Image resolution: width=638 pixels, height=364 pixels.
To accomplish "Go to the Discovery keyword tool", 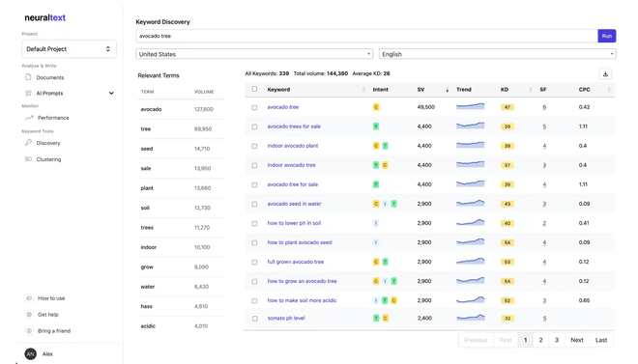I will 48,143.
